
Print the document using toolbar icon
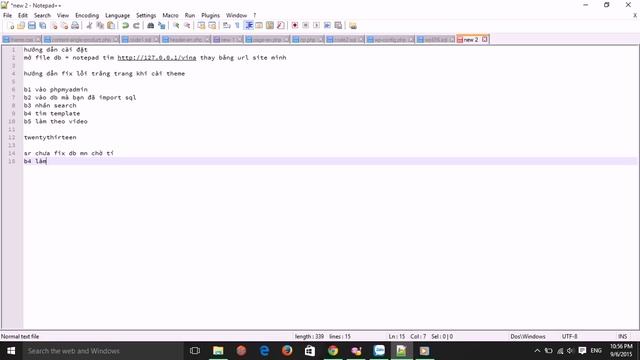tap(75, 26)
